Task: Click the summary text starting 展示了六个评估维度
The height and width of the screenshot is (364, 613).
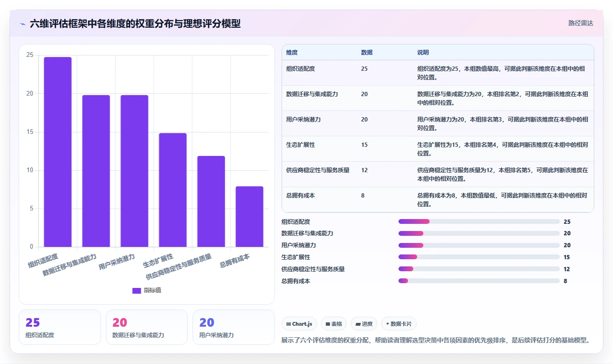Action: pos(435,341)
